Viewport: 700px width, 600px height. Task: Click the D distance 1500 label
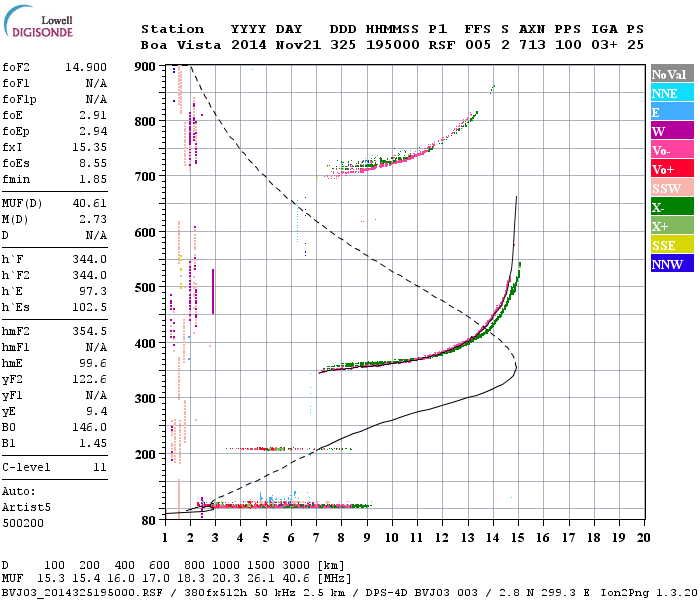261,566
